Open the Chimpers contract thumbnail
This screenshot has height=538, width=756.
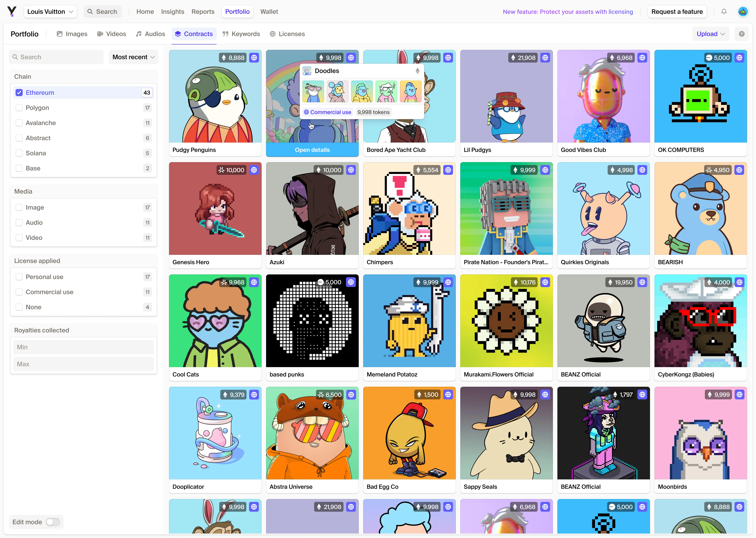point(409,209)
